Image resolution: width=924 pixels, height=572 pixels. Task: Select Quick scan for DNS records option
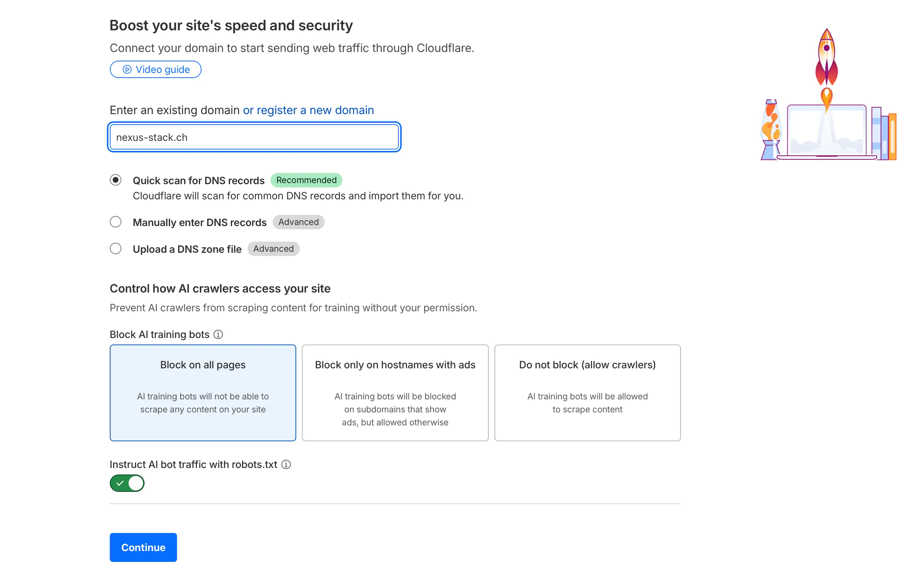(116, 180)
